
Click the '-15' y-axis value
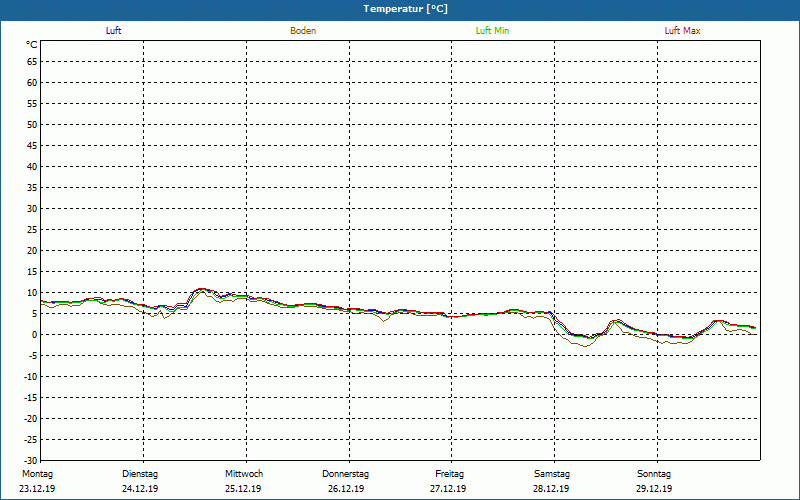coord(31,398)
